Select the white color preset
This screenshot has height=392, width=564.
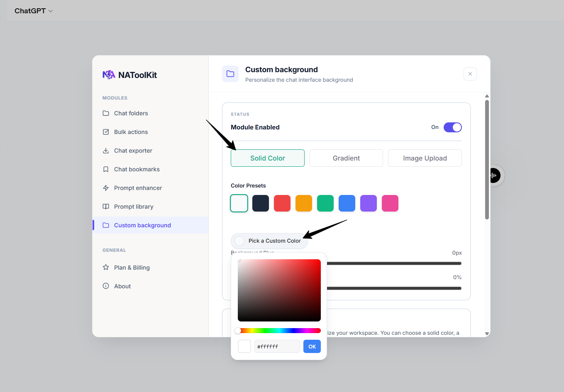[x=239, y=203]
